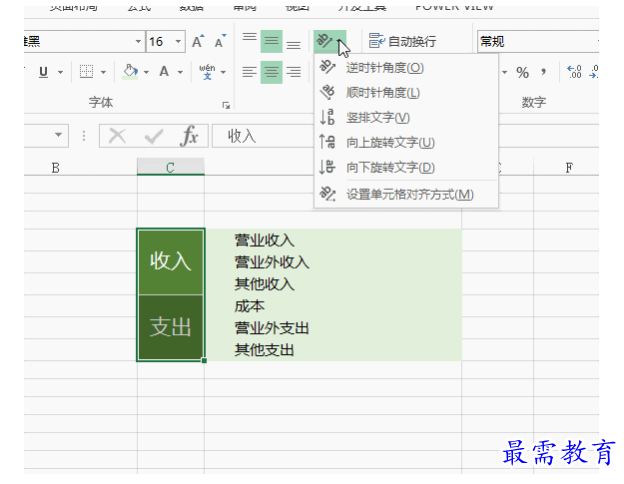Viewport: 624px width, 484px height.
Task: Select the cell 营业外支出
Action: (x=333, y=328)
